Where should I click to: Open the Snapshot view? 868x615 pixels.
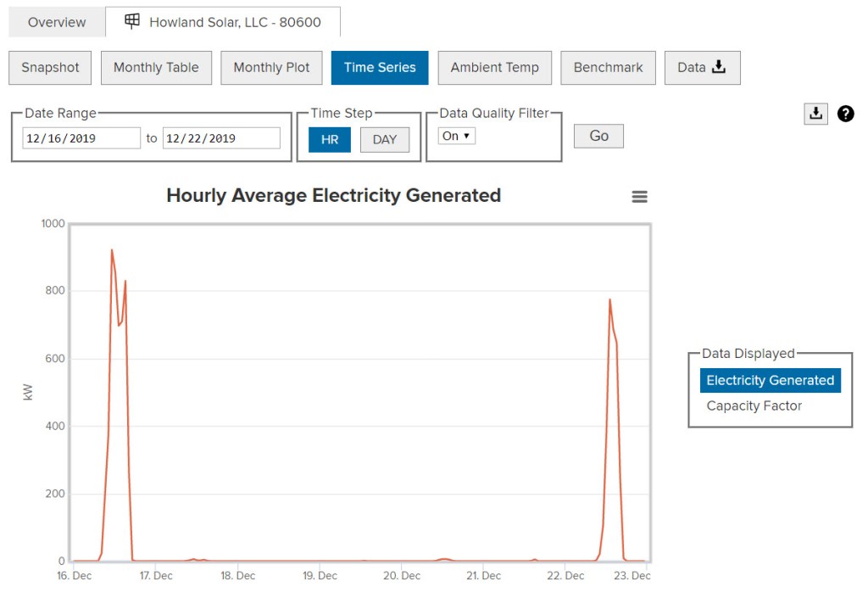click(x=50, y=68)
